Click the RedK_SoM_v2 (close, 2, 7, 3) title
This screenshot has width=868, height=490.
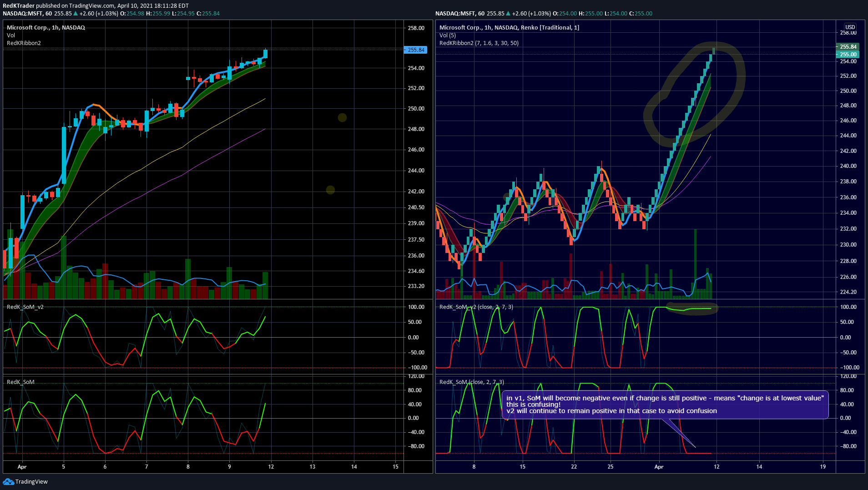476,307
